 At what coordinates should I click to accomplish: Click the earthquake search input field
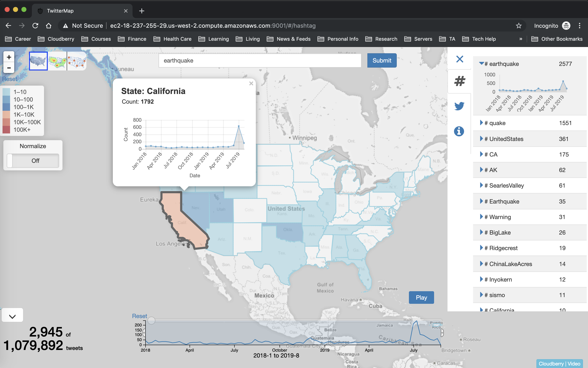[259, 60]
